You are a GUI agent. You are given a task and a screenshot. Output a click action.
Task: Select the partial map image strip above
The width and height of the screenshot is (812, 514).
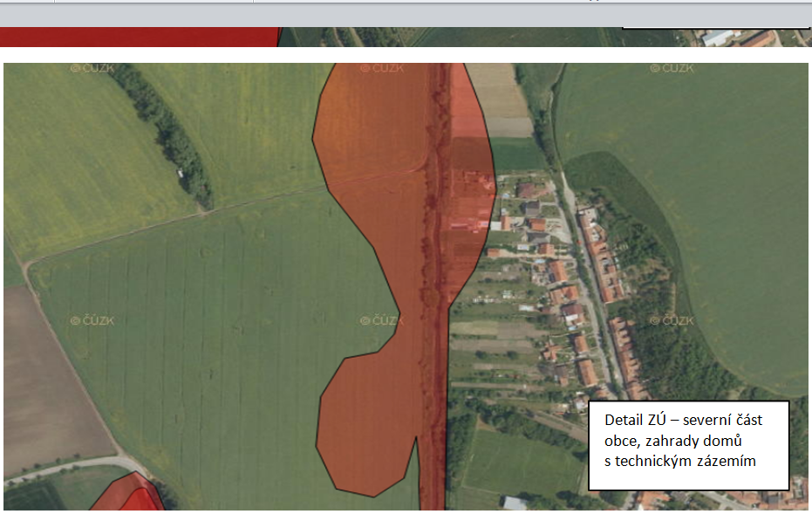coord(406,37)
